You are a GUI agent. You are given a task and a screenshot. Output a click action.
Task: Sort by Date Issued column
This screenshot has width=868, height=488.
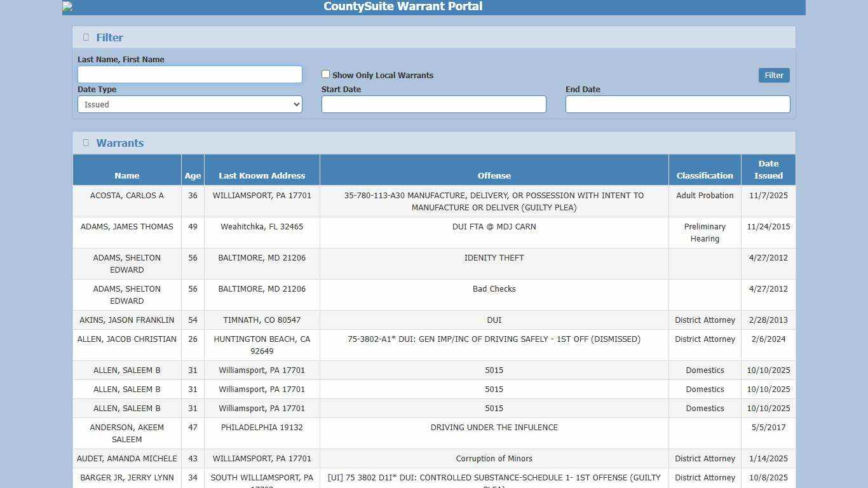768,170
